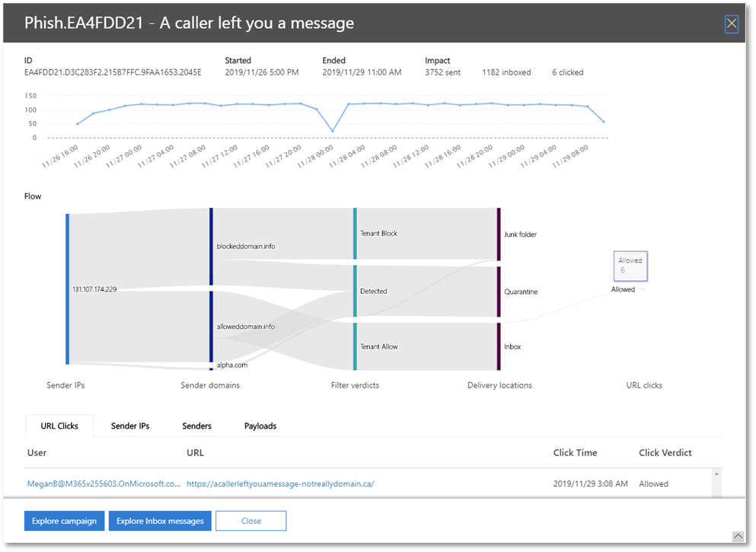756x552 pixels.
Task: Click the Explore campaign button
Action: (x=64, y=521)
